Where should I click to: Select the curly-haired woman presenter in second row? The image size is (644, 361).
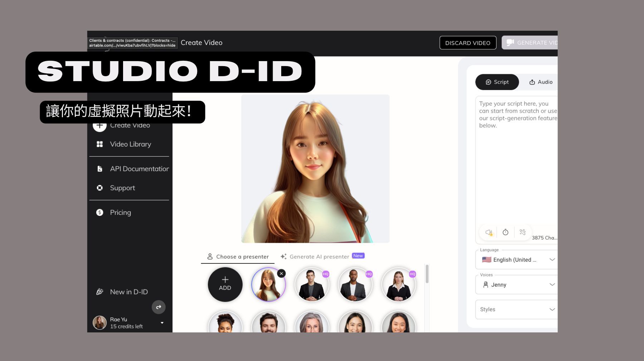[225, 322]
